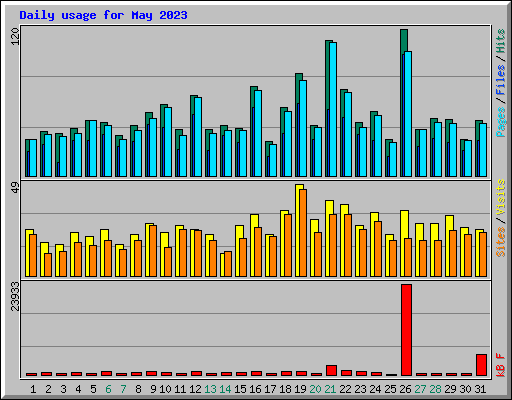Click the "Hits" legend label
512x400 pixels.
500,41
